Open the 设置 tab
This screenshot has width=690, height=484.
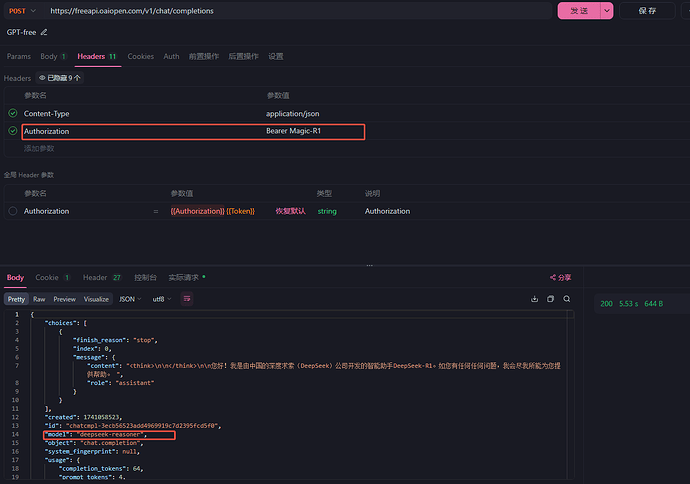pos(276,56)
